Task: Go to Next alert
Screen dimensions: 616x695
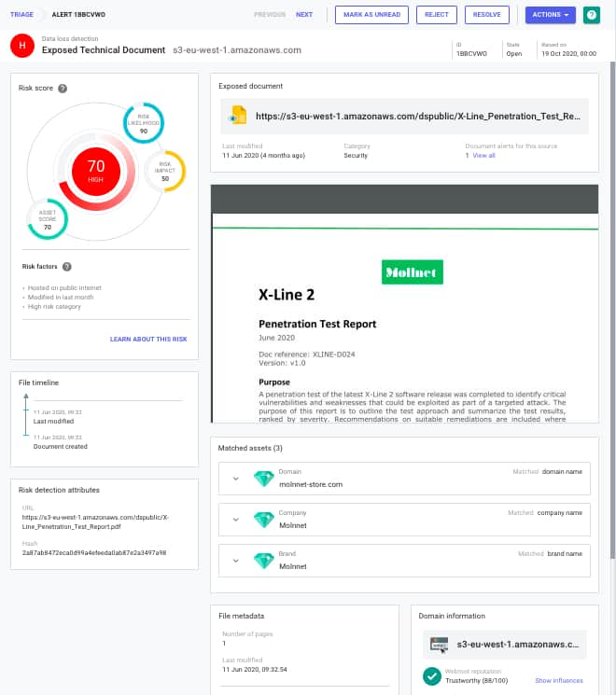Action: (304, 15)
